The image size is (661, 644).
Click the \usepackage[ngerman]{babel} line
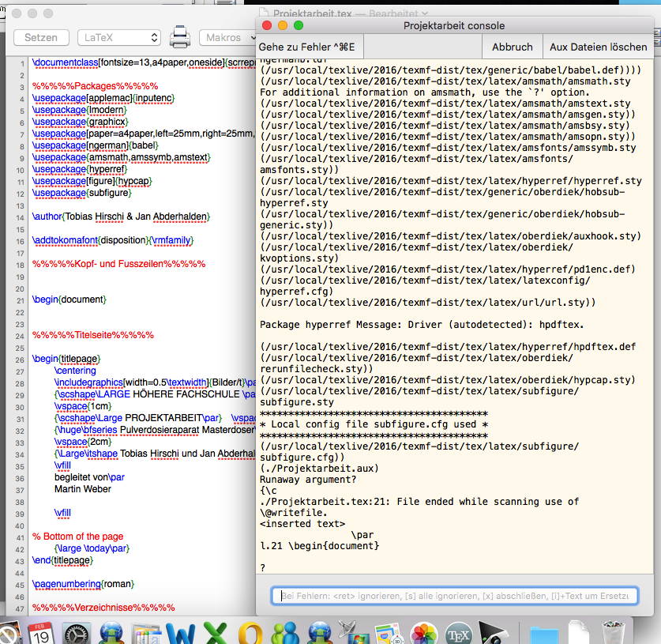[96, 145]
